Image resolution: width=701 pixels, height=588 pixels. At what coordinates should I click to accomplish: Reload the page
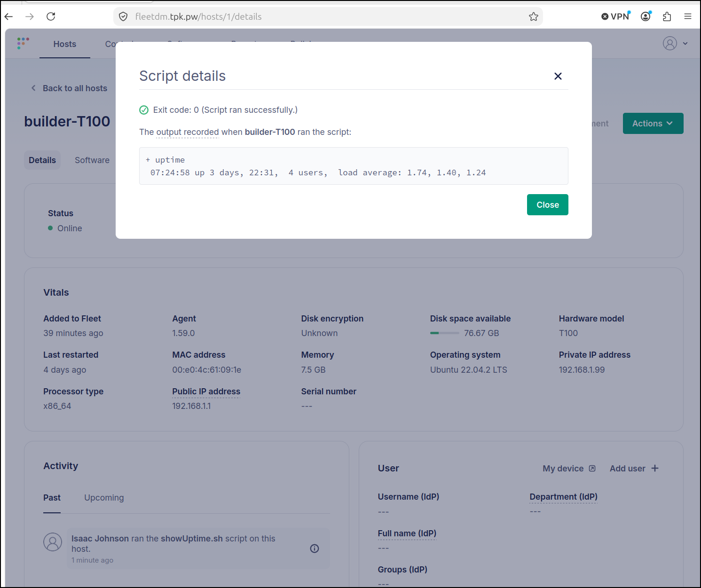point(51,17)
